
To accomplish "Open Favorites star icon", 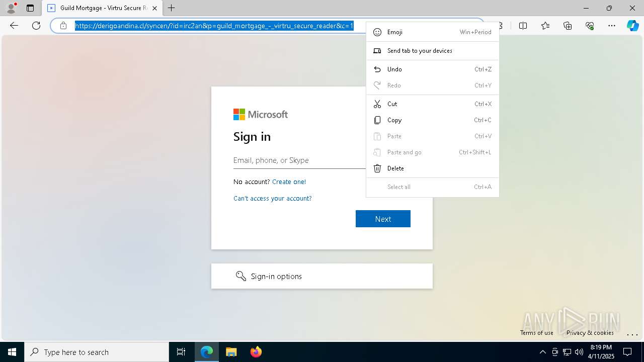I will [545, 26].
